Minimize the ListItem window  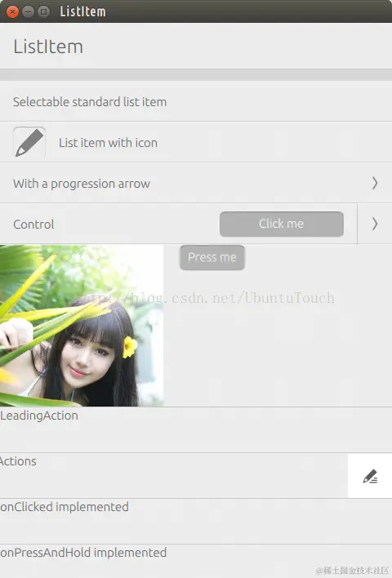(28, 11)
